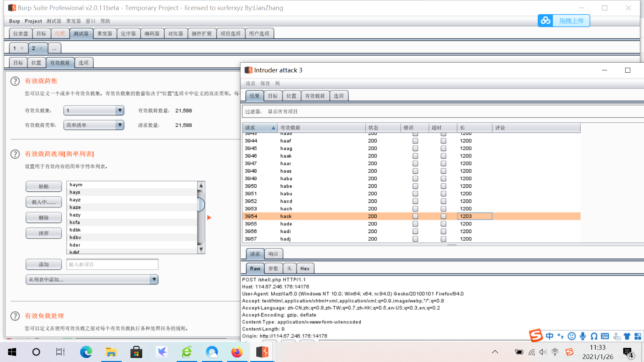Tick error checkbox for request 3957
Image resolution: width=644 pixels, height=362 pixels.
pyautogui.click(x=415, y=239)
